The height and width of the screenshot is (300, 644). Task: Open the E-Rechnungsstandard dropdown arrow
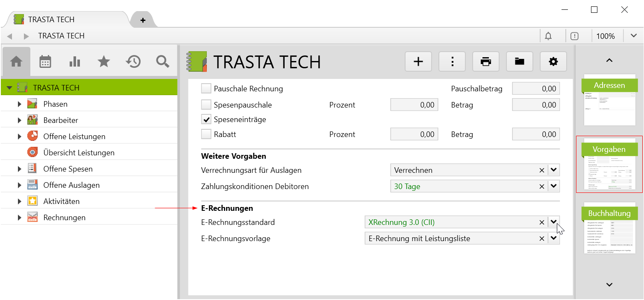tap(554, 222)
